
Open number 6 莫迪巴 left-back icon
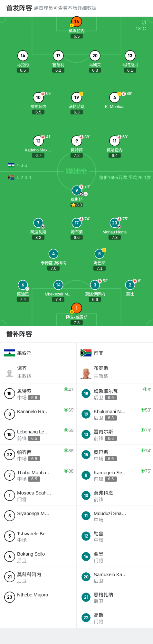pos(23,285)
